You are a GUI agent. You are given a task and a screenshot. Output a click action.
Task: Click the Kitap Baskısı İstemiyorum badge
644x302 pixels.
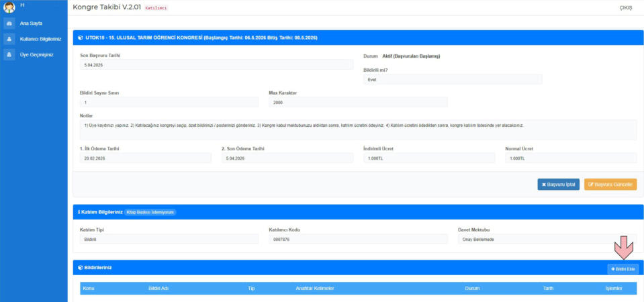coord(151,212)
